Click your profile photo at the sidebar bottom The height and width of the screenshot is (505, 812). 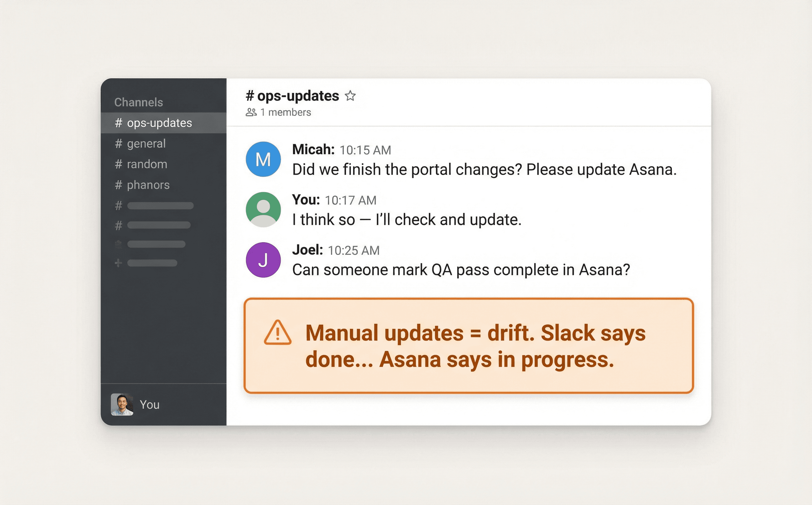tap(123, 405)
